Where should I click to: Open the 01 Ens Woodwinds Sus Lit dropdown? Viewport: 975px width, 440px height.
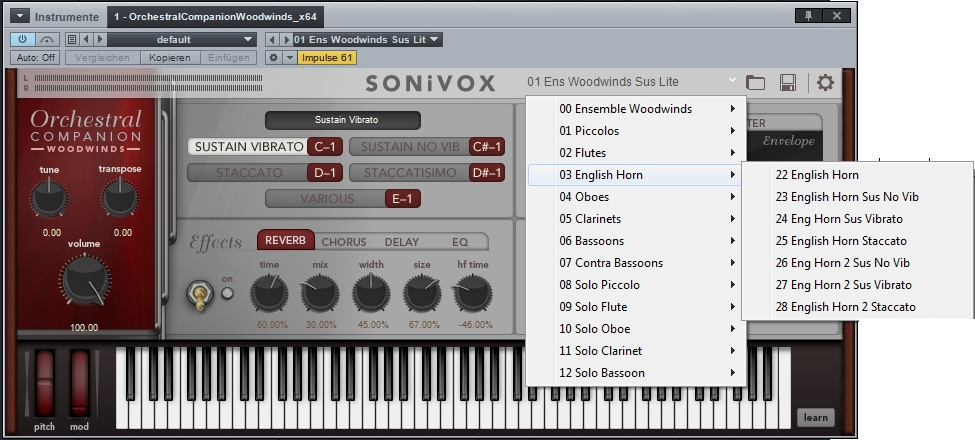[x=367, y=39]
